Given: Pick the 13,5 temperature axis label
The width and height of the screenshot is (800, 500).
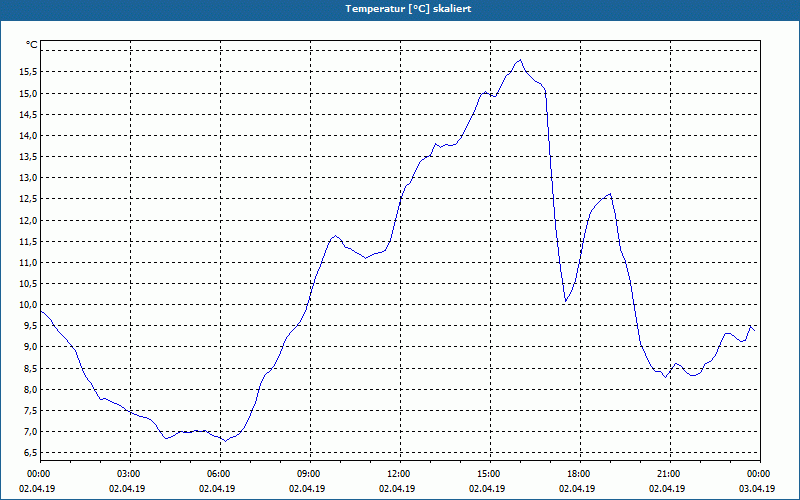Looking at the screenshot, I should [x=28, y=157].
